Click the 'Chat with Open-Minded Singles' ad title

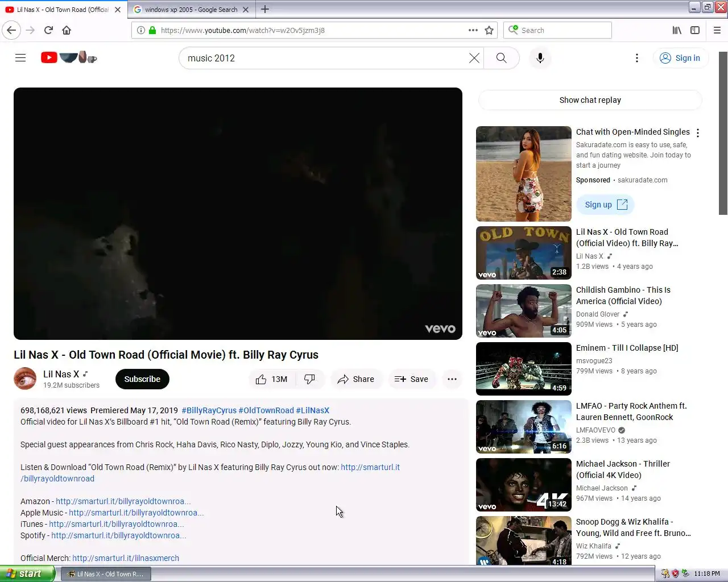coord(632,132)
